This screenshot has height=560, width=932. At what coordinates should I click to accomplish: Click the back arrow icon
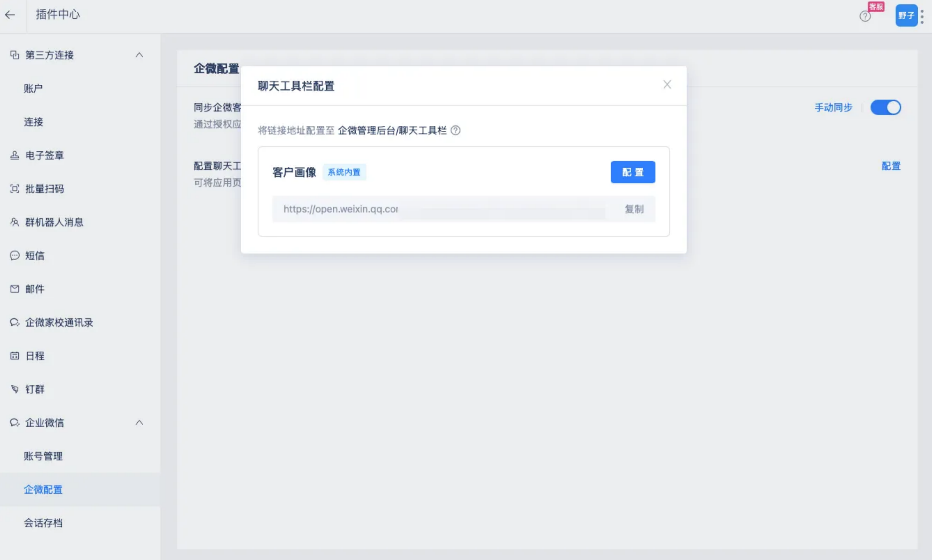click(x=10, y=15)
